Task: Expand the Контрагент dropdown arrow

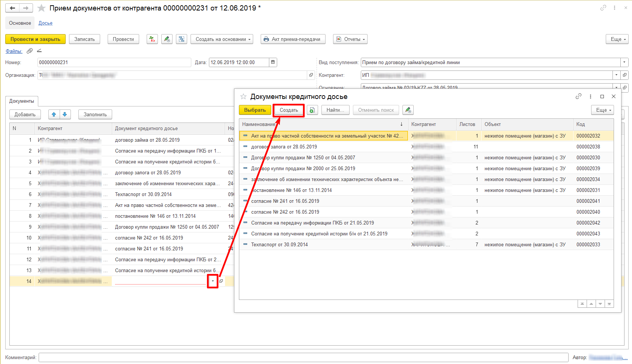Action: tap(616, 75)
